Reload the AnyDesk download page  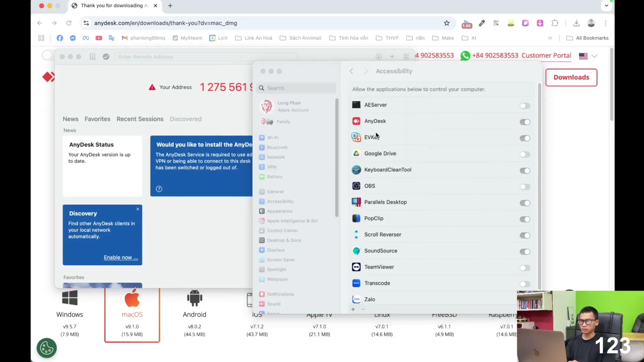click(x=69, y=23)
